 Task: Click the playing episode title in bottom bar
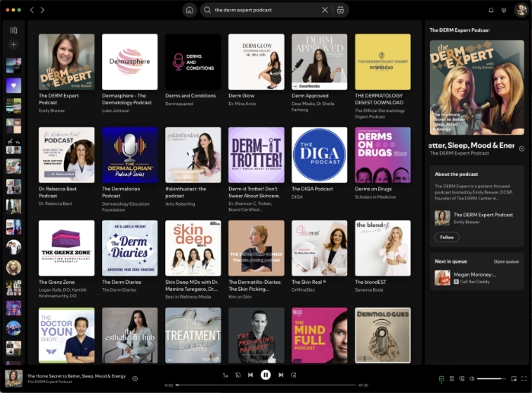click(76, 376)
